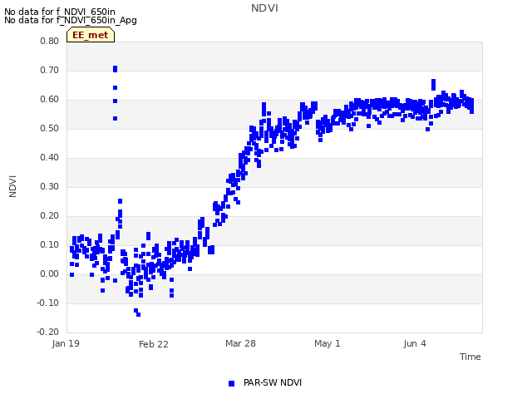Click the vertical NDVI y-axis title
This screenshot has width=532, height=399.
[x=12, y=186]
